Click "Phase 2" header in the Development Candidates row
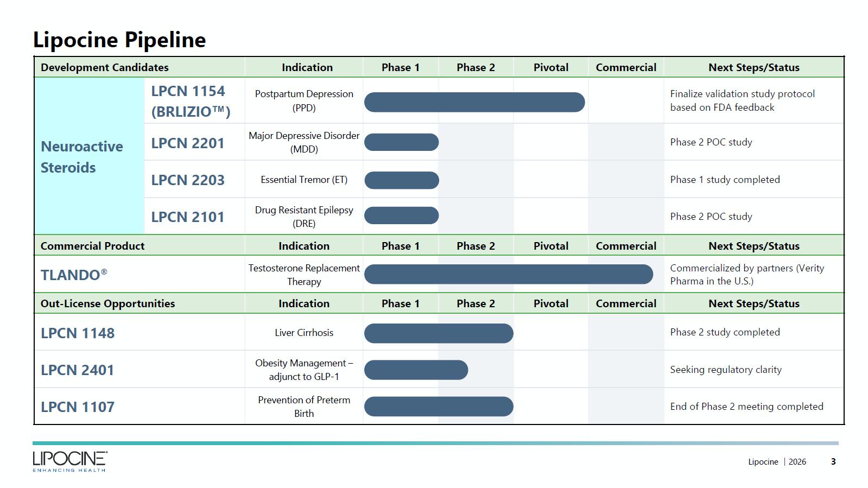The height and width of the screenshot is (488, 868). pos(476,67)
